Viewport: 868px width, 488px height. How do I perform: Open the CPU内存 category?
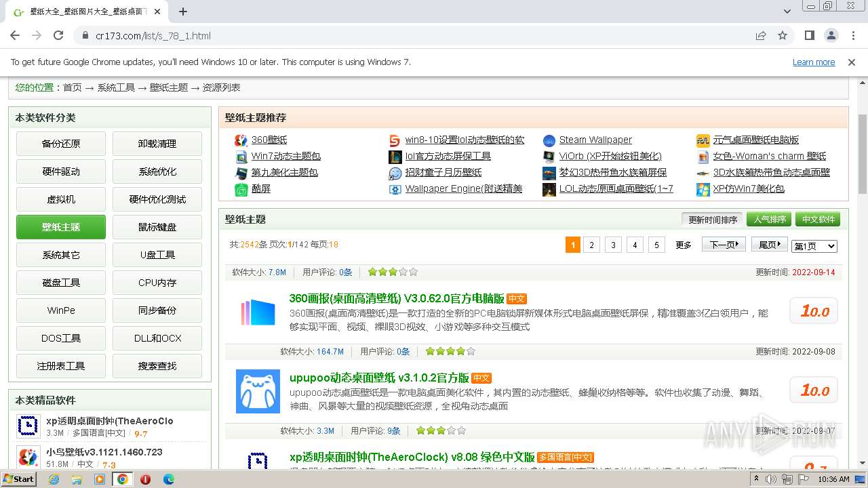pos(157,283)
